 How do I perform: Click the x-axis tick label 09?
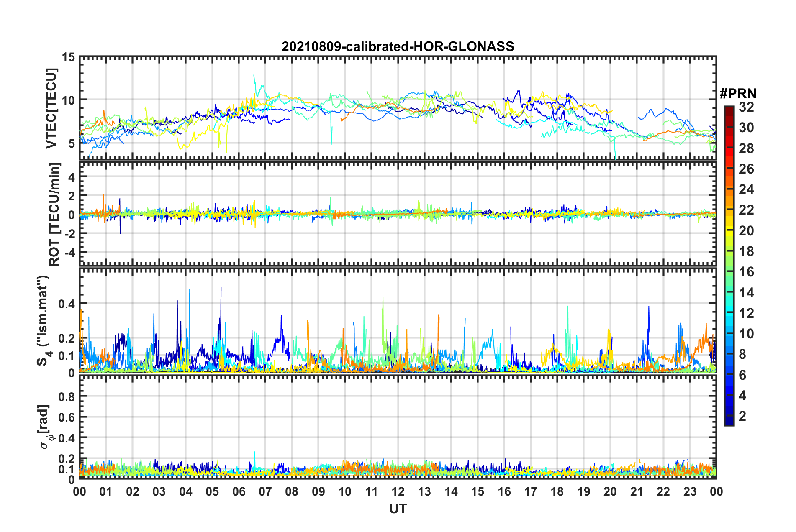click(x=318, y=492)
